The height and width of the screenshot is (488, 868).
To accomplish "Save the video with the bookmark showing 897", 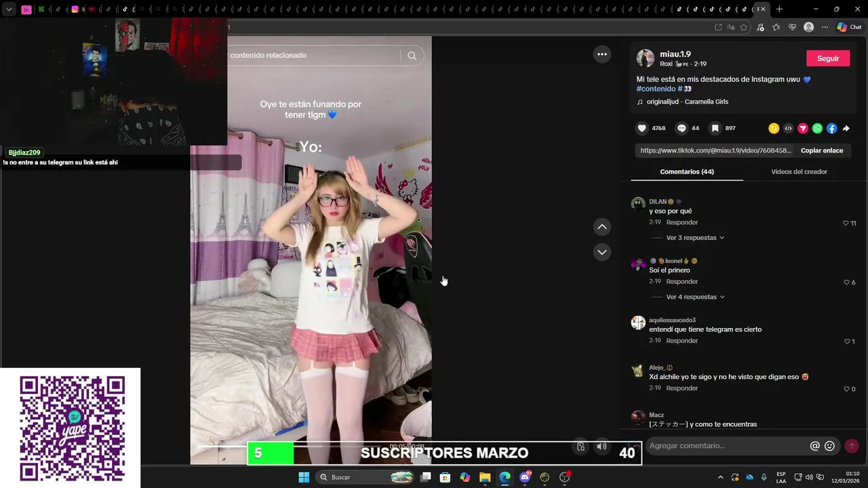I will (715, 128).
